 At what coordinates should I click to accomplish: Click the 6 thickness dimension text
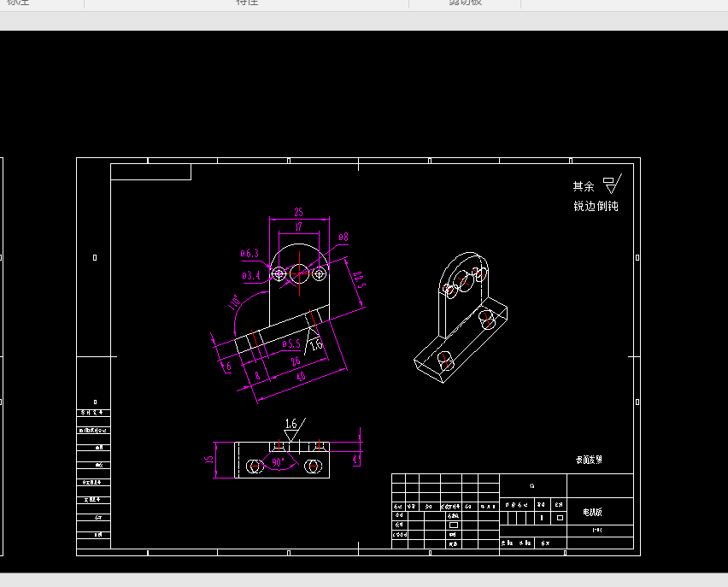[228, 367]
